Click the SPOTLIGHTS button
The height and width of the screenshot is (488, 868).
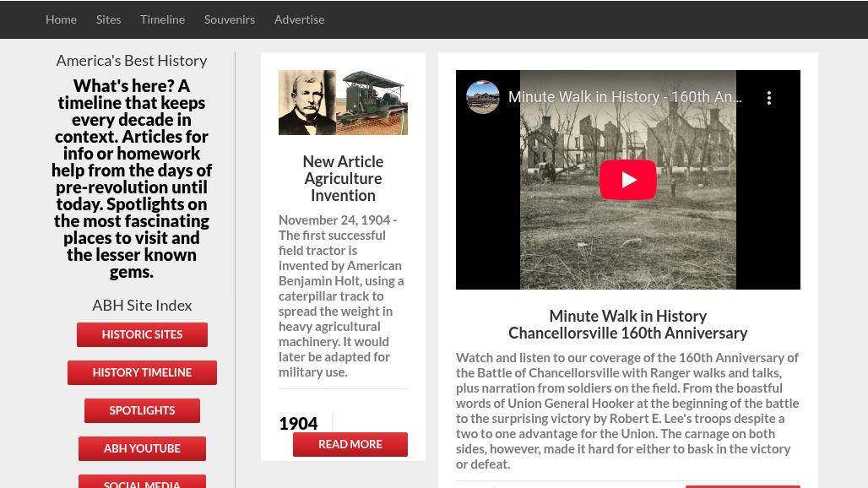coord(142,410)
